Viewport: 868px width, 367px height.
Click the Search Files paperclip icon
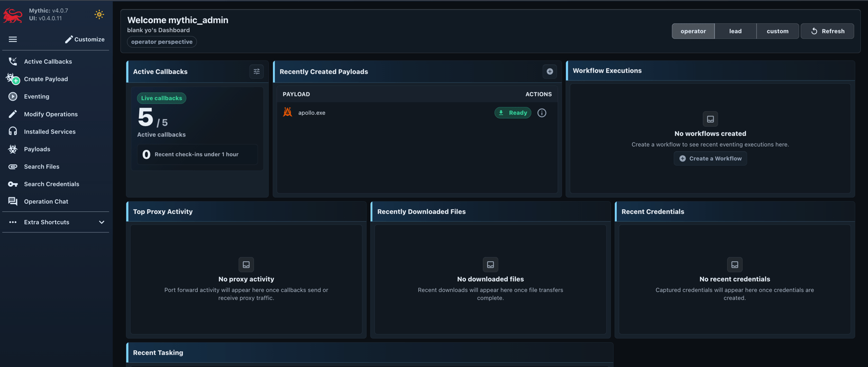click(13, 166)
